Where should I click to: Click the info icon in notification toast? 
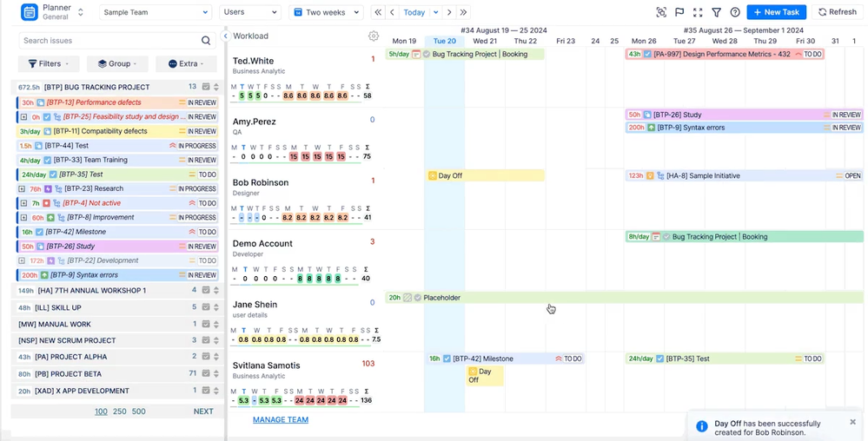(701, 426)
